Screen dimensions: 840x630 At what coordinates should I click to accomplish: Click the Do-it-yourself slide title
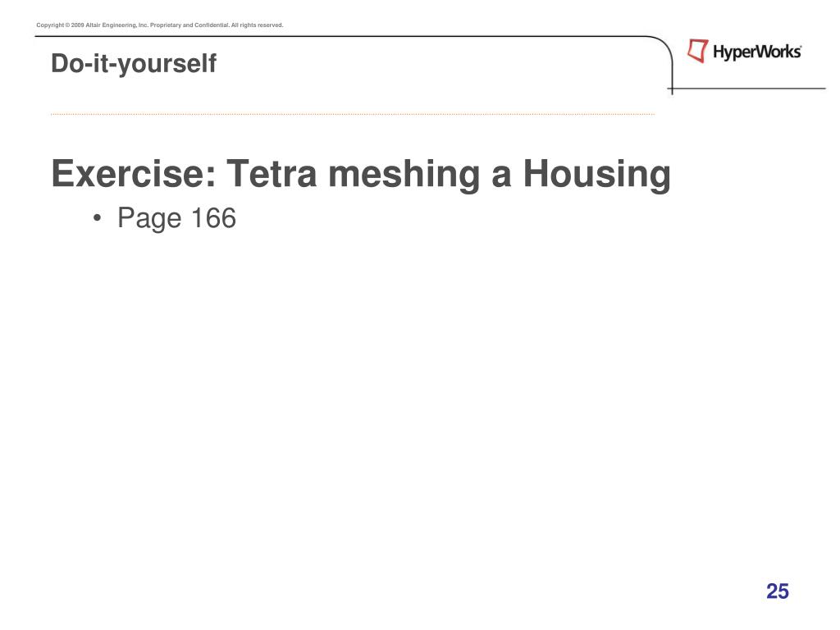(x=134, y=64)
